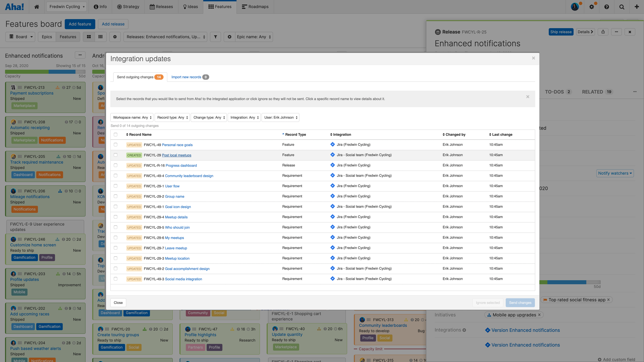Select all records with the header checkbox

[116, 134]
